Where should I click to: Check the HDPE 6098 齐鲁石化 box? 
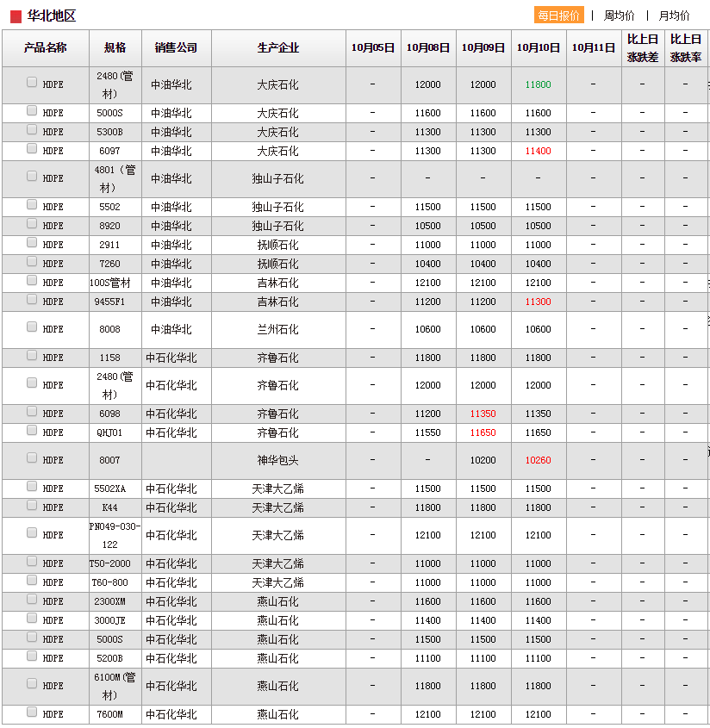32,411
